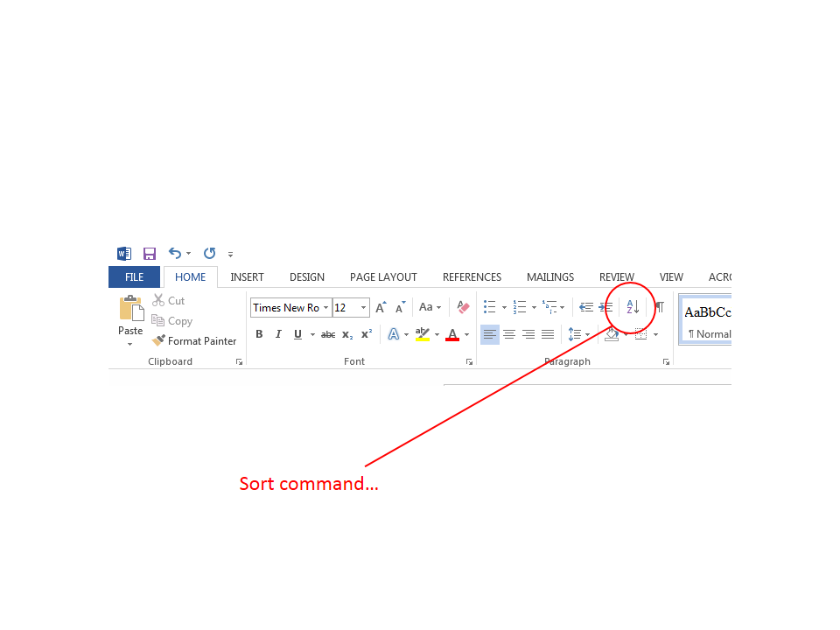The width and height of the screenshot is (840, 630).
Task: Click the Clear All Formatting eraser icon
Action: click(x=463, y=307)
